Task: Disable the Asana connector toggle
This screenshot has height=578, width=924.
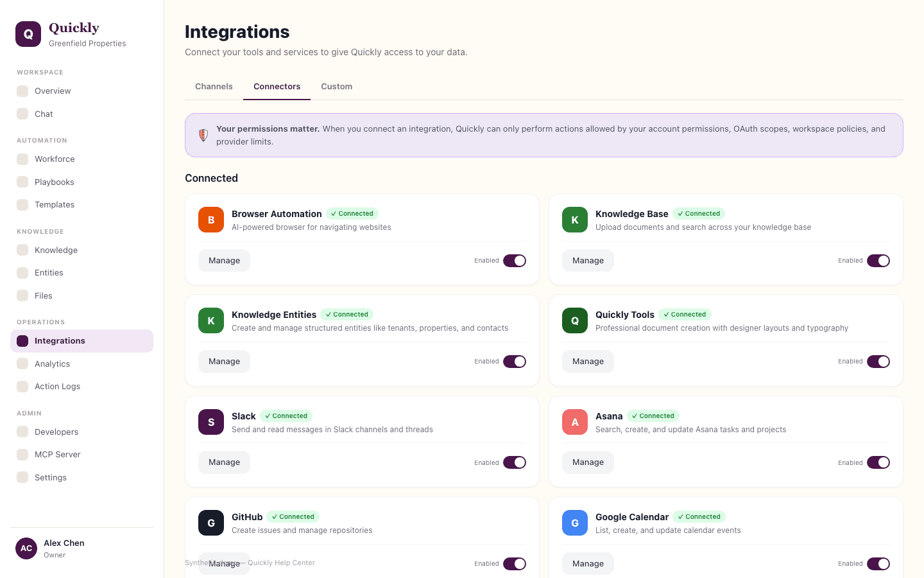Action: click(878, 462)
